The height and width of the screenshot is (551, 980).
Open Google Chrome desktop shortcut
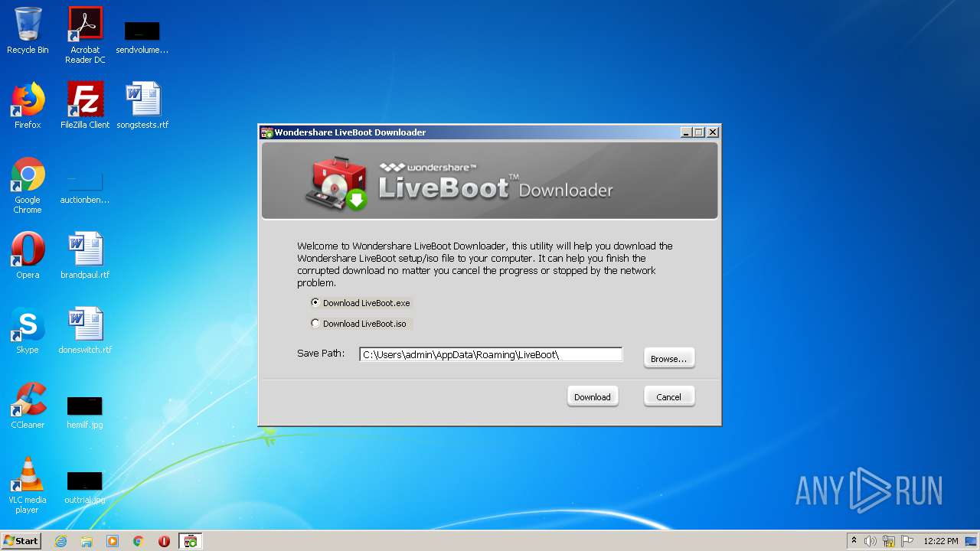coord(28,185)
